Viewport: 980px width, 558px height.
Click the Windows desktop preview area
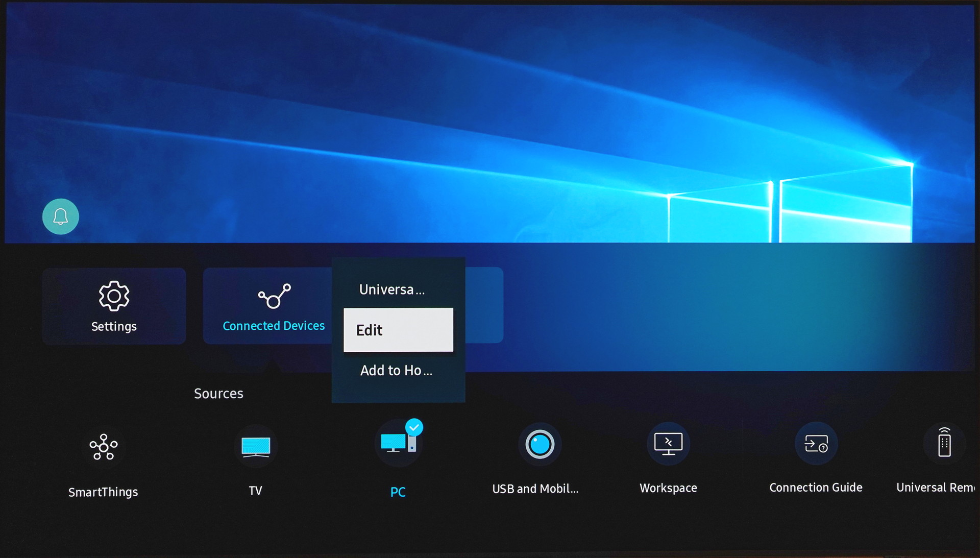[490, 123]
